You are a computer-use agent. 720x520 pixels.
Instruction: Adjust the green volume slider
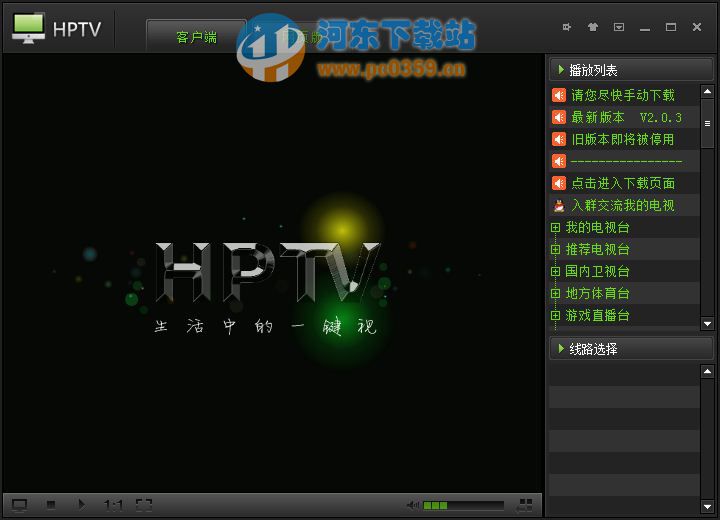point(463,506)
